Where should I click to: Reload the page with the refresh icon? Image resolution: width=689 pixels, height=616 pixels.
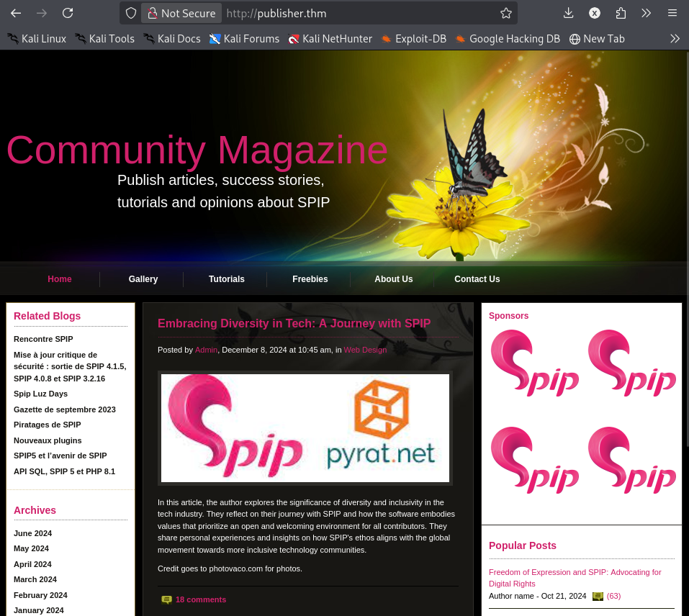[x=68, y=13]
